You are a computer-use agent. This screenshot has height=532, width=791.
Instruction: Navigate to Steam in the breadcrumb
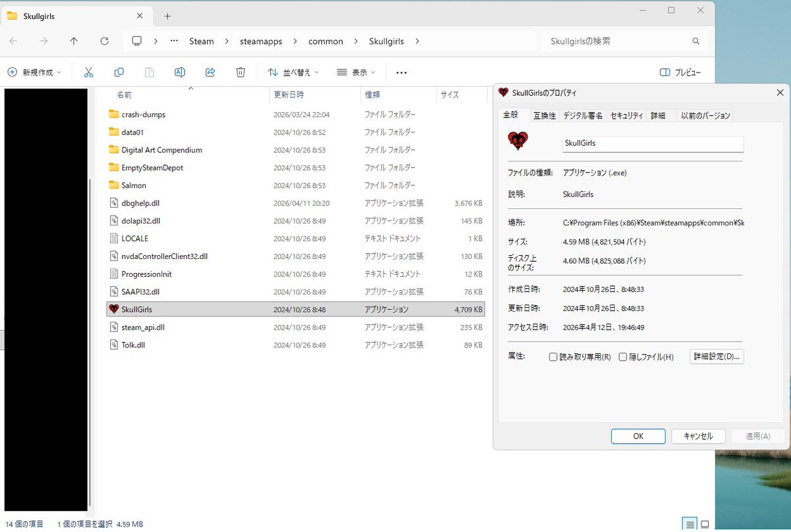coord(201,41)
